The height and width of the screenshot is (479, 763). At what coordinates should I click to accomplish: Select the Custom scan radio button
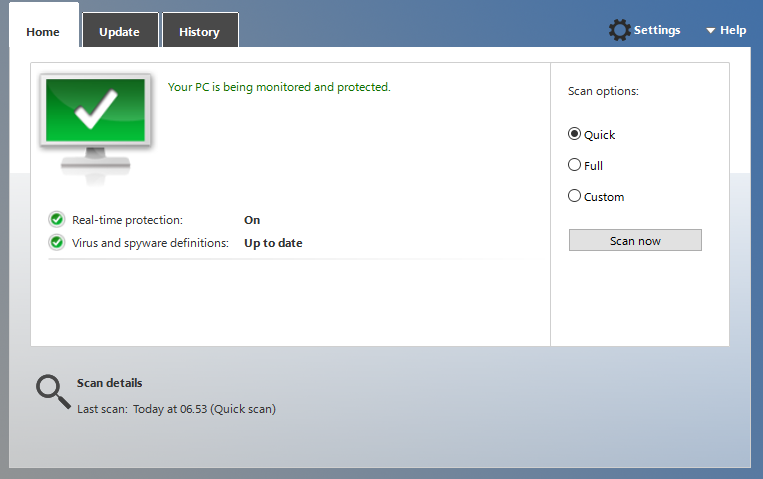coord(574,196)
